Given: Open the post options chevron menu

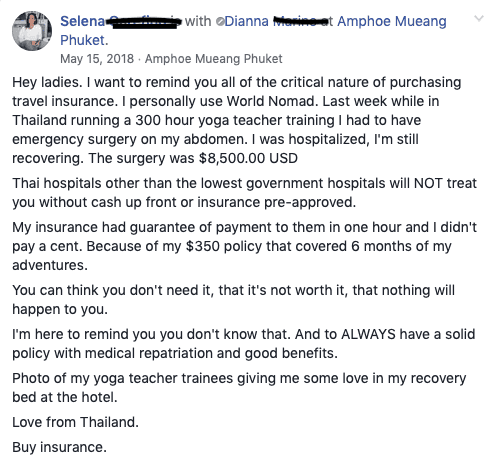Looking at the screenshot, I should (479, 19).
